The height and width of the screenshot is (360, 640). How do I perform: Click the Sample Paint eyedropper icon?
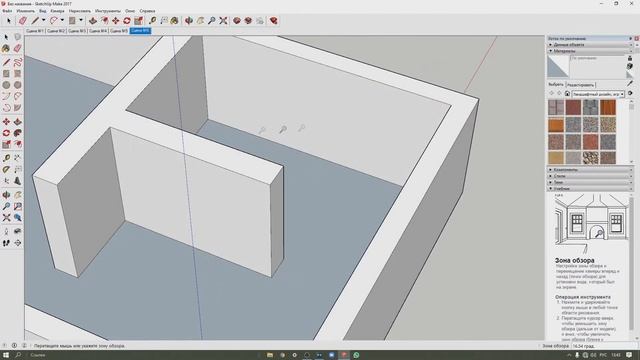tap(630, 84)
